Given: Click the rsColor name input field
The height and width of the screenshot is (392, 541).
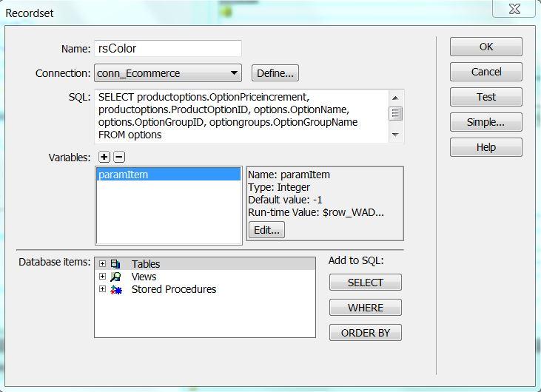Looking at the screenshot, I should point(168,48).
